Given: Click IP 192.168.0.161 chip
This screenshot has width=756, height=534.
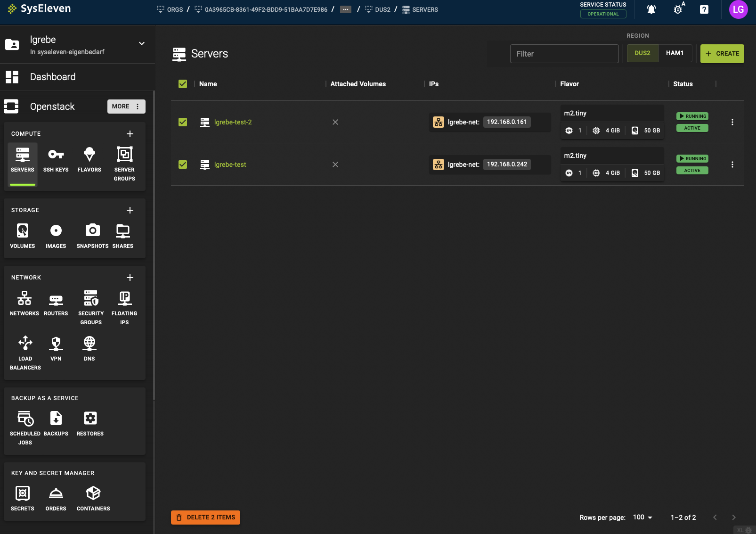Looking at the screenshot, I should (507, 122).
